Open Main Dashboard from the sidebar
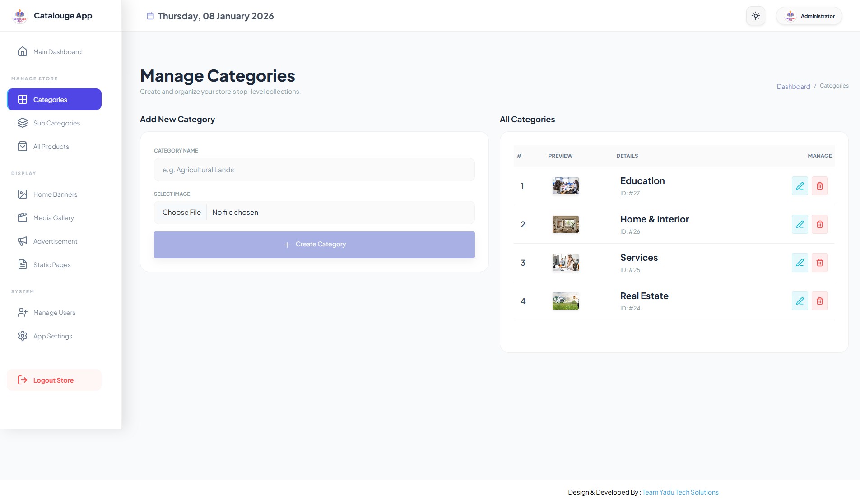The height and width of the screenshot is (504, 860). pos(54,52)
